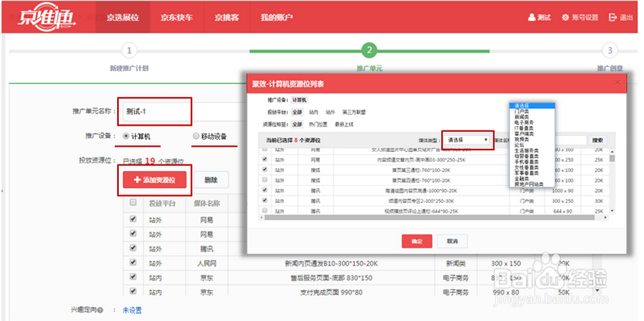Viewport: 644px width, 321px height.
Task: Filter 投放平台 by 第三方联盟
Action: [x=354, y=112]
